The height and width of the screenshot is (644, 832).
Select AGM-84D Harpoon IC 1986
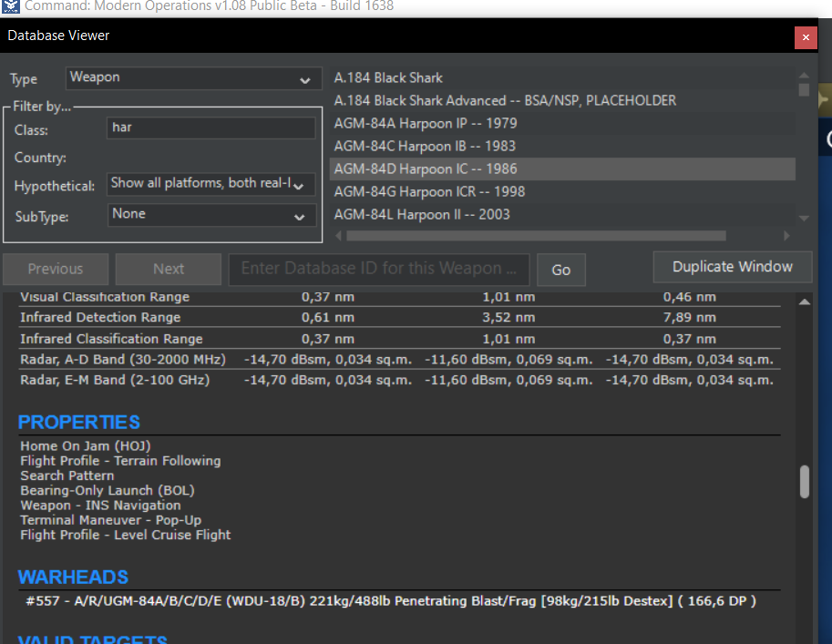425,169
